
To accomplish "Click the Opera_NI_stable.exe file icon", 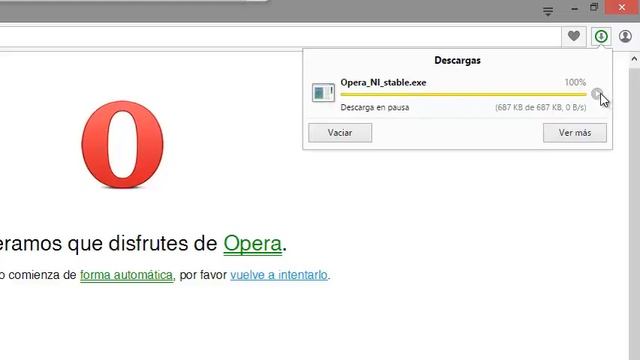I will click(323, 93).
